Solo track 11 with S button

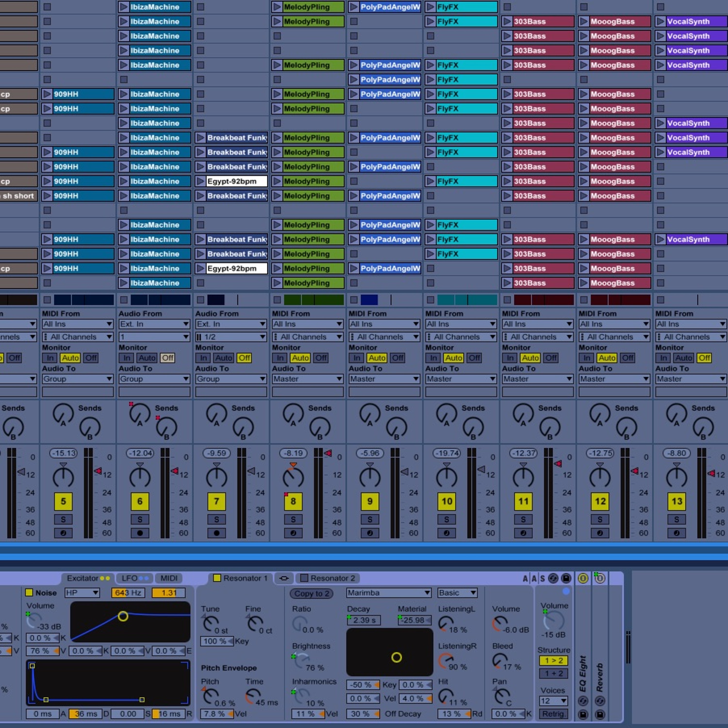coord(523,520)
